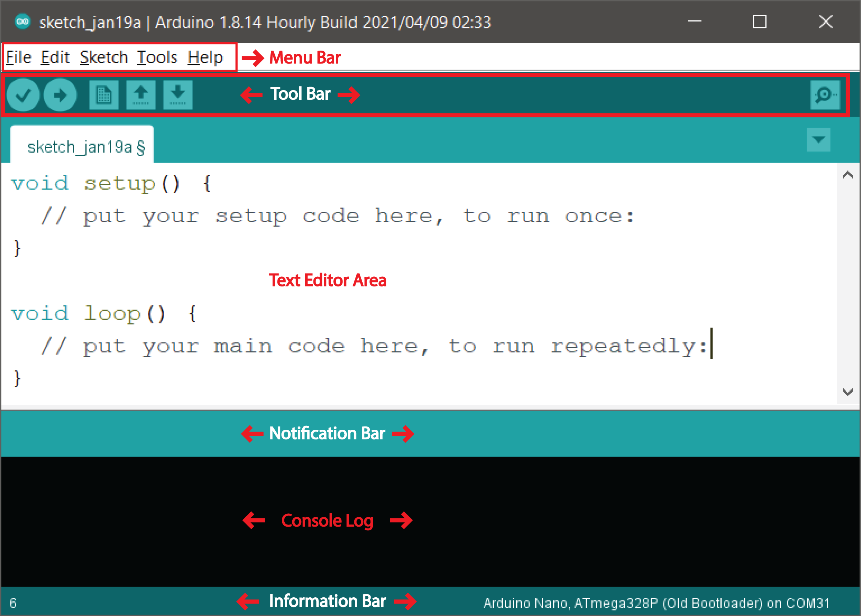Click the closing brace of loop function

pyautogui.click(x=17, y=379)
